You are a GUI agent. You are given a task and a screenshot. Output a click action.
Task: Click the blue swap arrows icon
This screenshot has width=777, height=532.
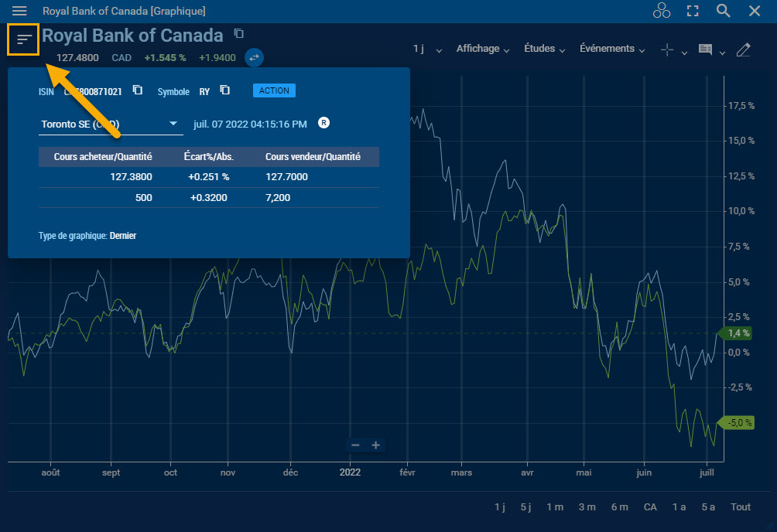pos(255,57)
